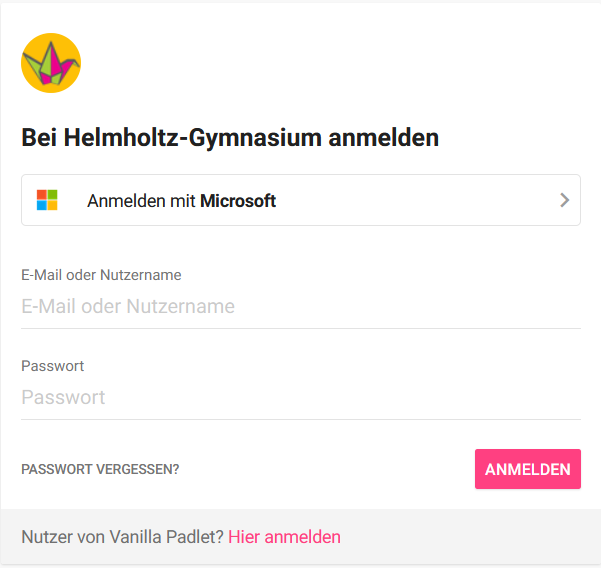The image size is (601, 568).
Task: Click the right chevron on Microsoft sign-in
Action: pos(564,200)
